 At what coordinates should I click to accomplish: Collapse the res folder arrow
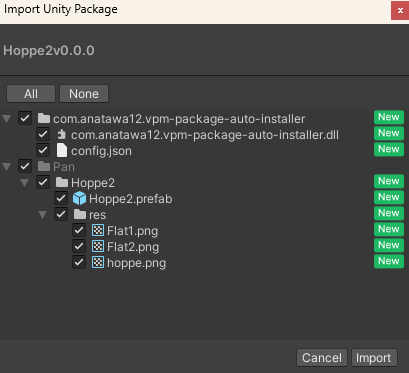[43, 215]
